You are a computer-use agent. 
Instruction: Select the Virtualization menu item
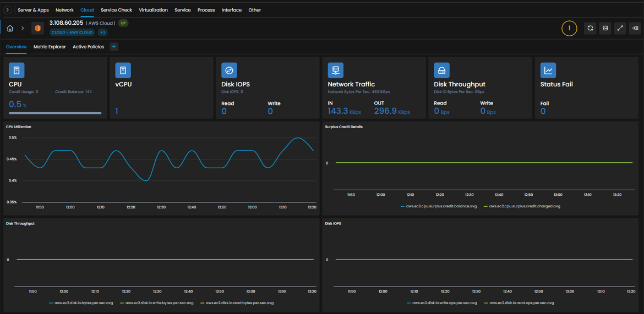153,10
